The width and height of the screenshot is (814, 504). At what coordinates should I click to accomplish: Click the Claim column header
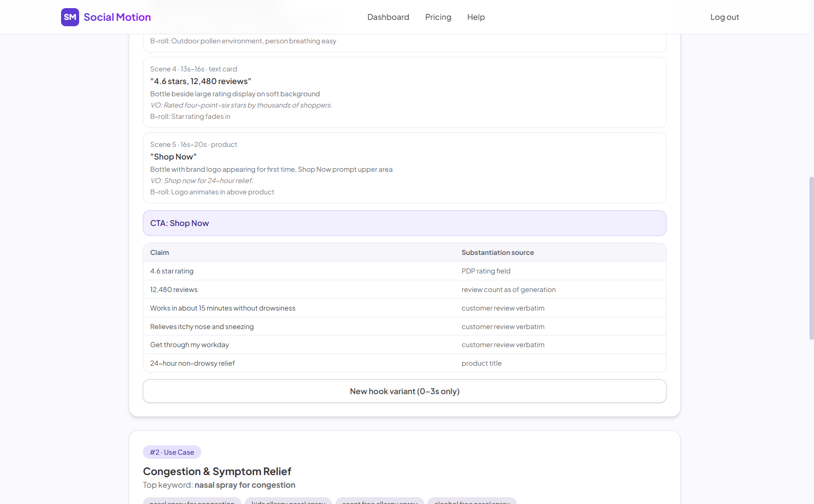160,253
